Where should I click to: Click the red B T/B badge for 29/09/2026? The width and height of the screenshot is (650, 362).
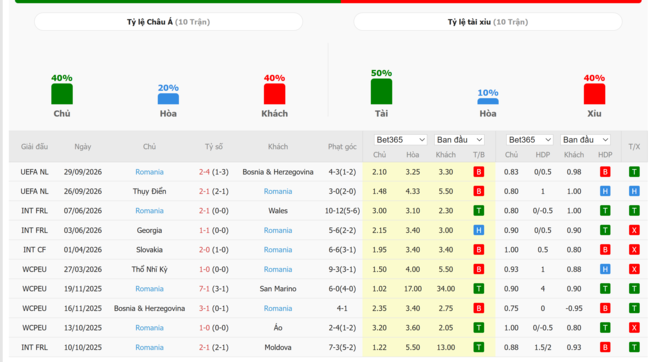(x=479, y=172)
